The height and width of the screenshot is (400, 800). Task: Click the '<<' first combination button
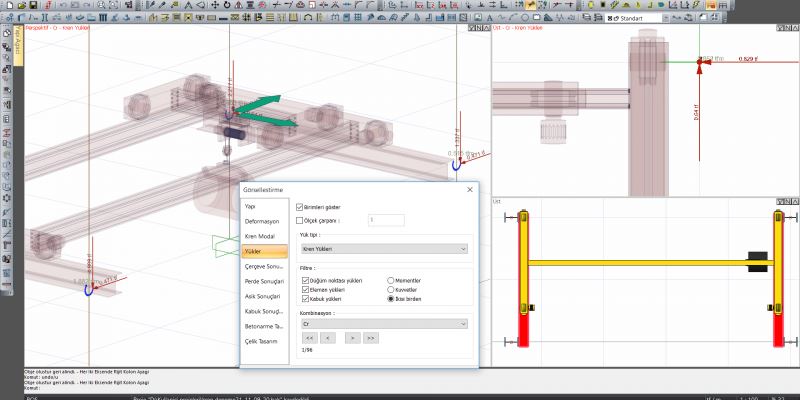[310, 339]
